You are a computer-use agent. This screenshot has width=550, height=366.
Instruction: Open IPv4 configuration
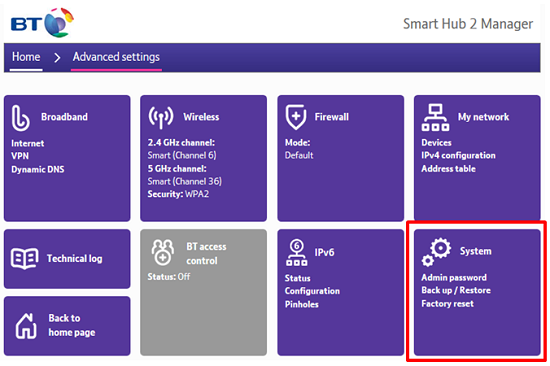(458, 155)
